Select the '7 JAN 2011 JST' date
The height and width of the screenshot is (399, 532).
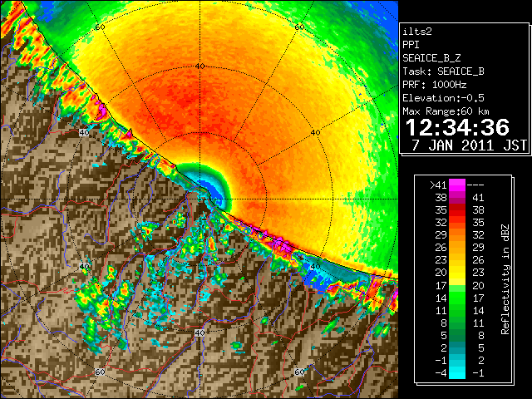(x=469, y=145)
